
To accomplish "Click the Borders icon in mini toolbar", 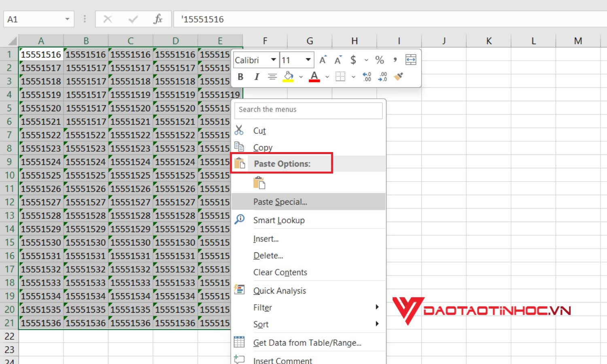I will coord(340,77).
